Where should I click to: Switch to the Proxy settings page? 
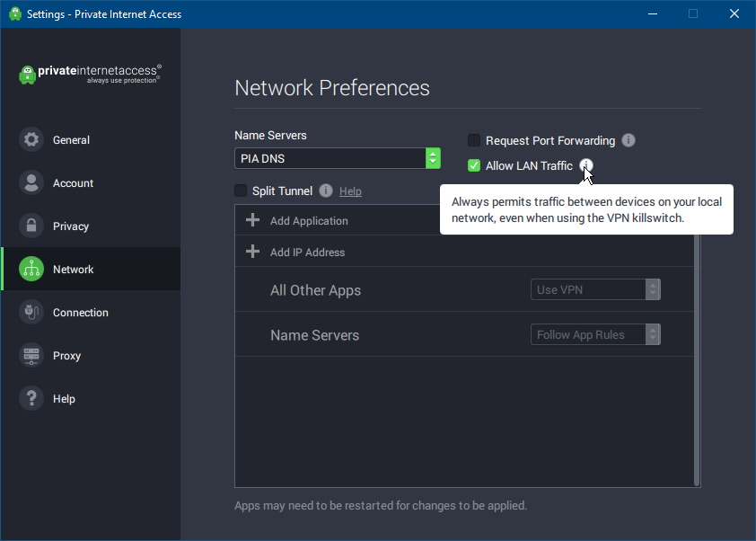click(92, 355)
